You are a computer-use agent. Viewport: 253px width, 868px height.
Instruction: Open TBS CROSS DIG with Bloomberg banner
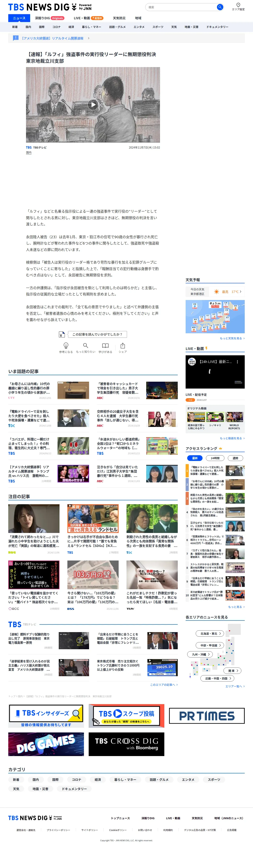[126, 744]
